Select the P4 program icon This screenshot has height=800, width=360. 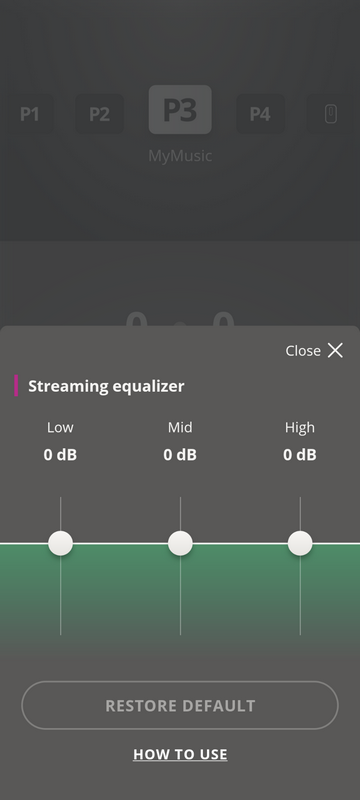tap(261, 113)
